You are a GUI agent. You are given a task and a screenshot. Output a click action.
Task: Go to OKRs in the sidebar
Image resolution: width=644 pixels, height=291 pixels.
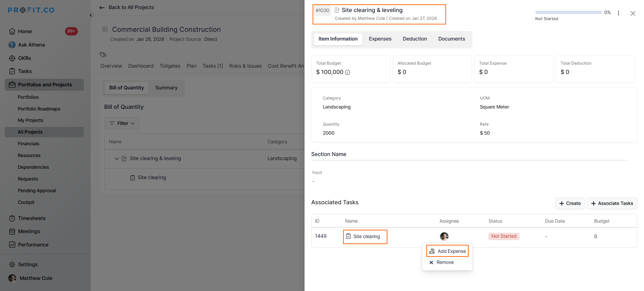pos(24,58)
